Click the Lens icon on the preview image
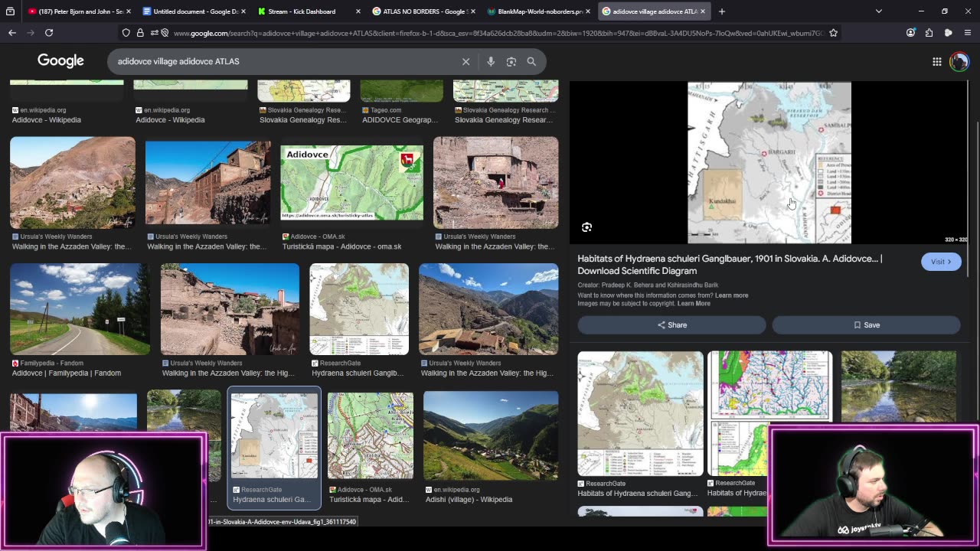Viewport: 980px width, 551px height. click(x=586, y=227)
